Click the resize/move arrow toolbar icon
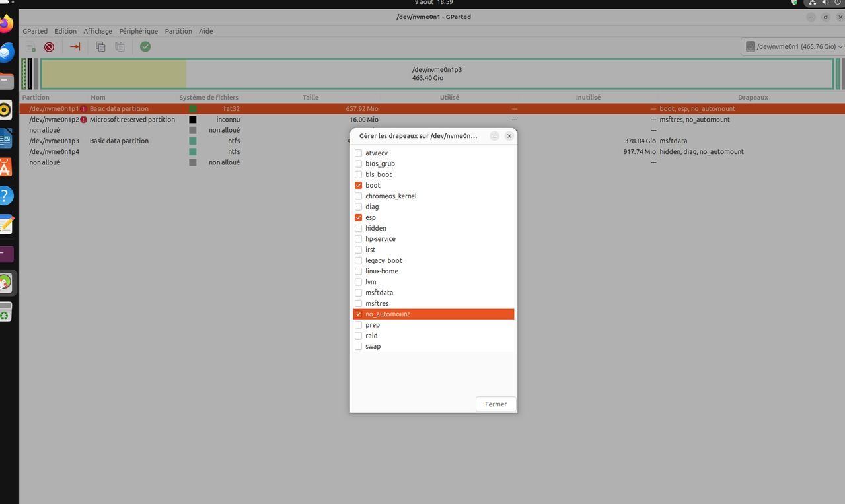 point(75,47)
